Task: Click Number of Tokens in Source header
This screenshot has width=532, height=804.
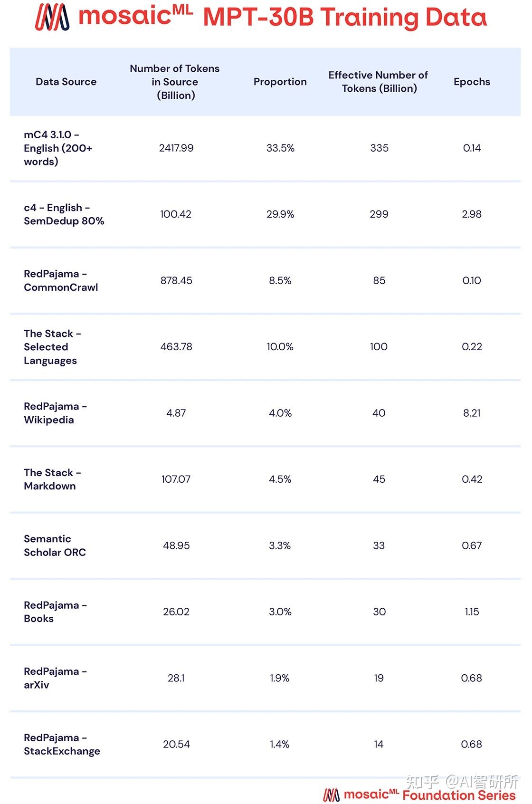Action: pos(175,82)
